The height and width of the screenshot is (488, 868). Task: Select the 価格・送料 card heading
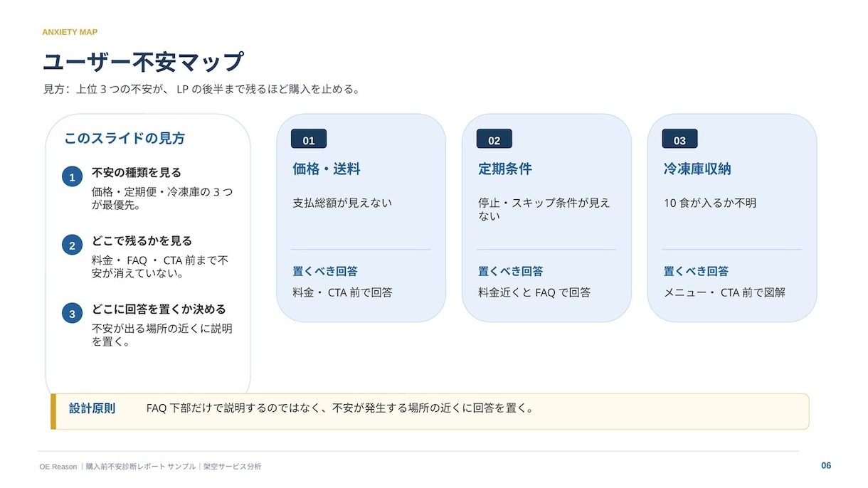327,169
